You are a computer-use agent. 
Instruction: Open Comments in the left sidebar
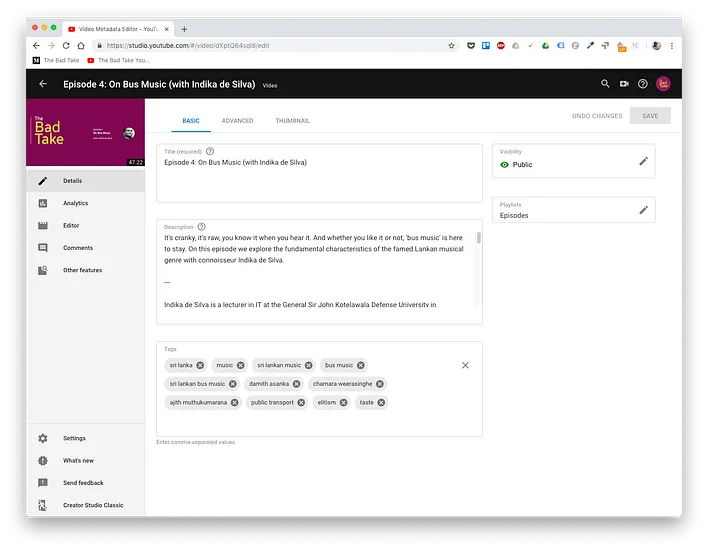77,248
